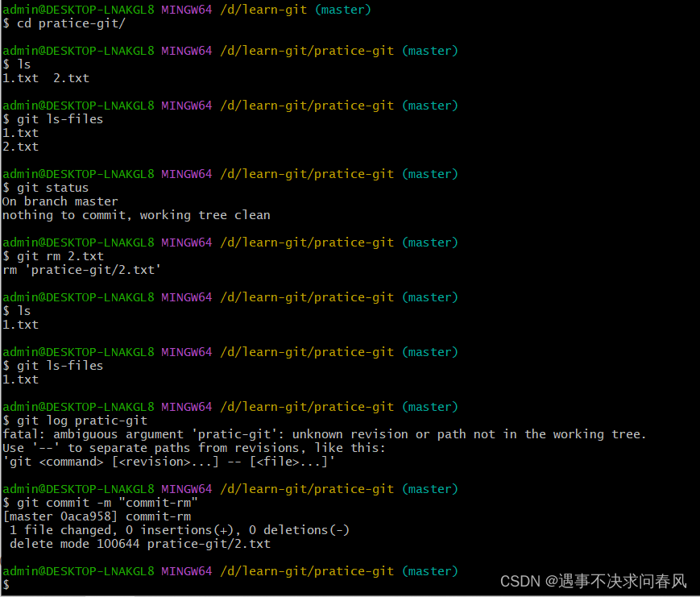Click the '1.txt 2.txt' ls output line
Image resolution: width=700 pixels, height=597 pixels.
coord(46,78)
